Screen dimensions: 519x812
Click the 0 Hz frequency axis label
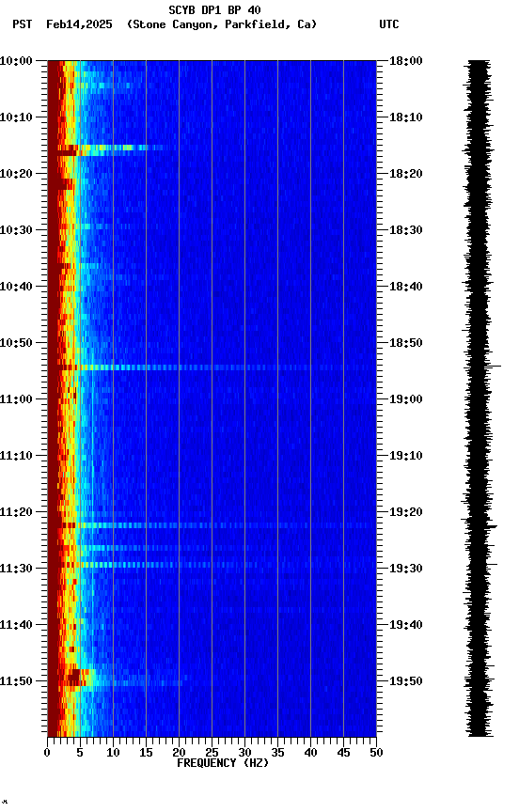[47, 754]
